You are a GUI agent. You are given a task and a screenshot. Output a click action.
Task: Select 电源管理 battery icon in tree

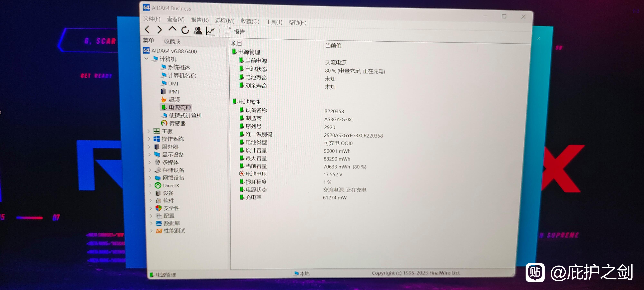[x=164, y=107]
